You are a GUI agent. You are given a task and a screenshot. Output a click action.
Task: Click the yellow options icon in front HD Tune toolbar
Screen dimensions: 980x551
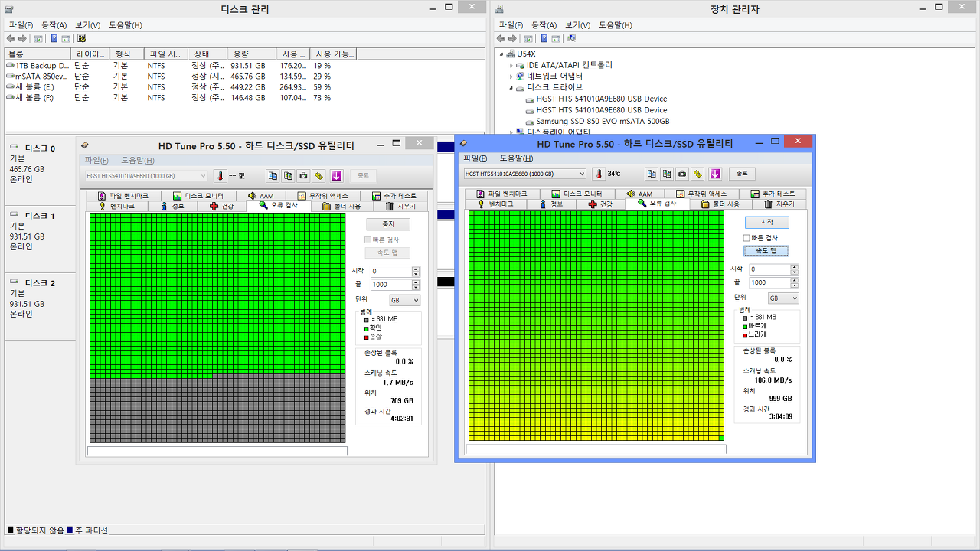tap(697, 174)
